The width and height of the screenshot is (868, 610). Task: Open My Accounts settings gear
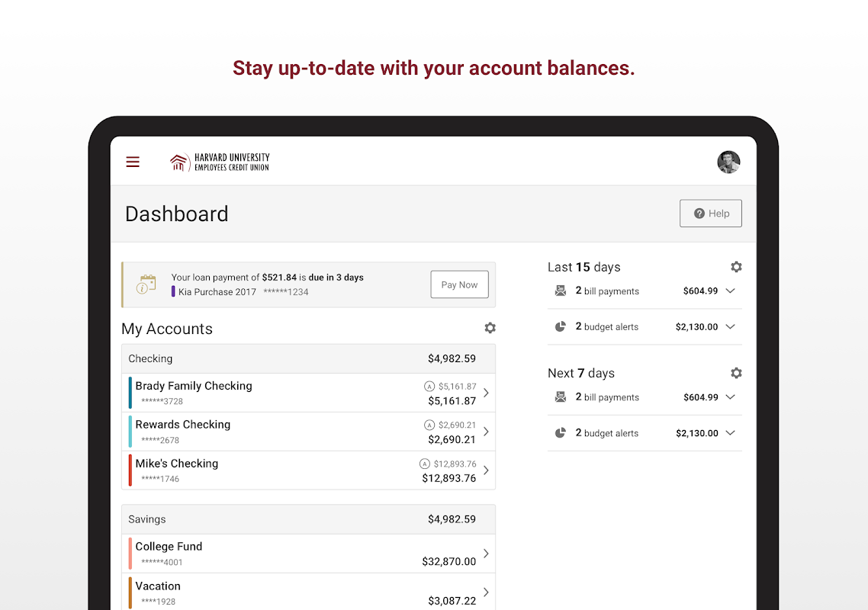point(490,328)
